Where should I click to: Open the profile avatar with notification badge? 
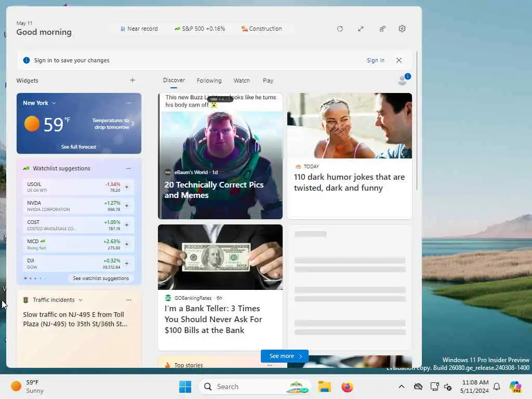pyautogui.click(x=403, y=79)
